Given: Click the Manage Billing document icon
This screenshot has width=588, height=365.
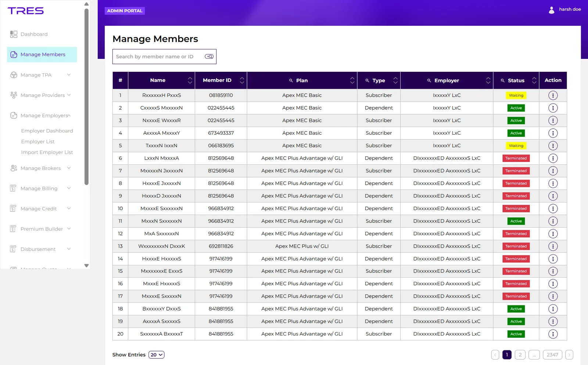Looking at the screenshot, I should (13, 188).
